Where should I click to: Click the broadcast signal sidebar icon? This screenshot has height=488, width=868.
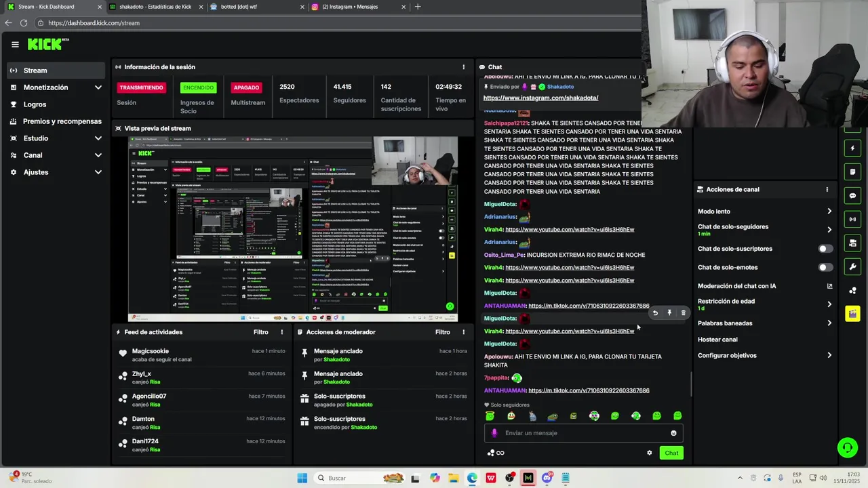(x=852, y=220)
